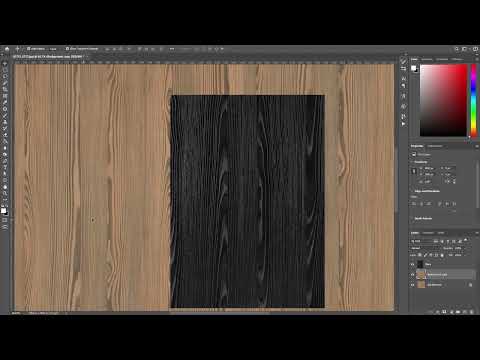This screenshot has width=480, height=360.
Task: Add a layer mask from Layers footer
Action: [444, 312]
